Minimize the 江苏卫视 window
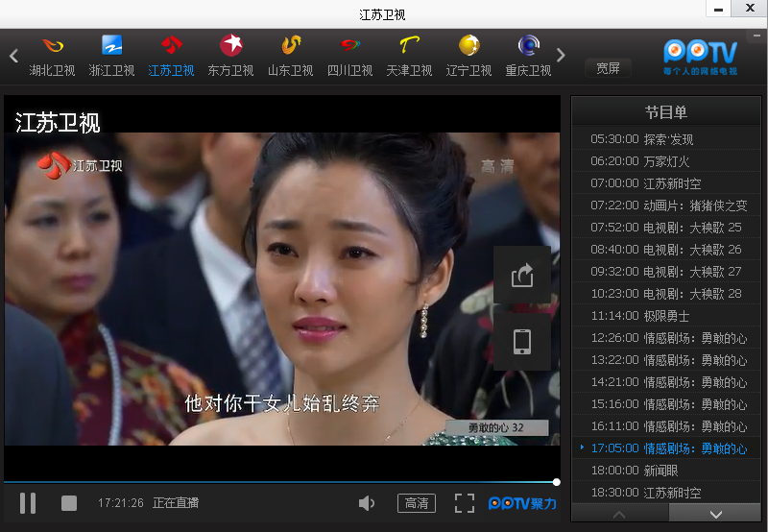768x532 pixels. click(x=718, y=9)
